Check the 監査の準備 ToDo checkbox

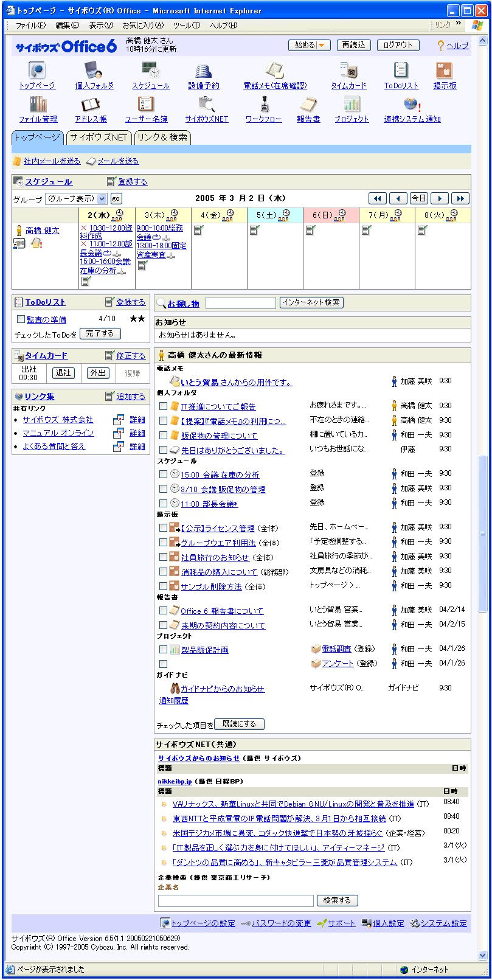point(21,319)
